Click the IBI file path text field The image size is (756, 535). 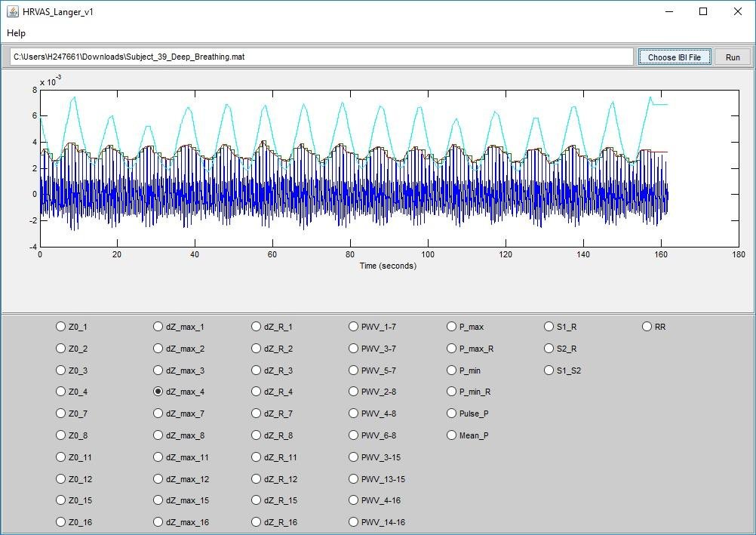(x=321, y=57)
